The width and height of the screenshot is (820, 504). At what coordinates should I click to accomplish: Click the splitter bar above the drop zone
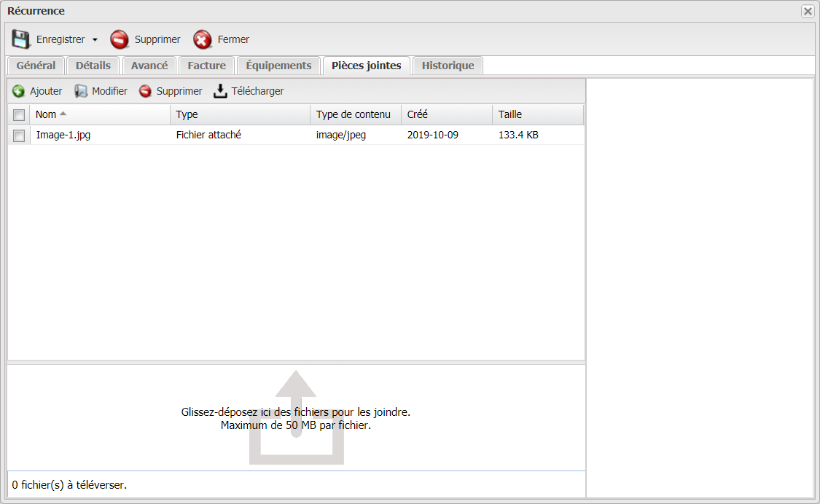click(296, 362)
